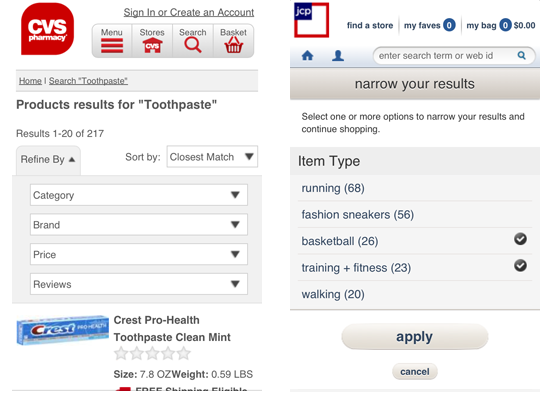550x400 pixels.
Task: Collapse the Refine By tab
Action: 48,160
